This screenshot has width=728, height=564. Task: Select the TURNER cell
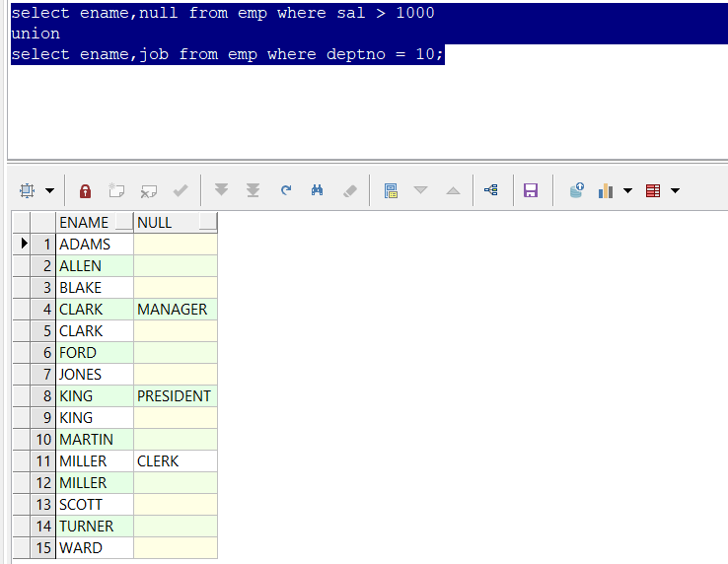(95, 527)
